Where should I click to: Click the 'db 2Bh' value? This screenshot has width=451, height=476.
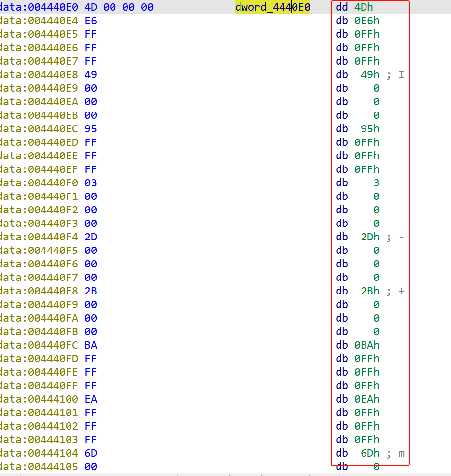click(357, 291)
